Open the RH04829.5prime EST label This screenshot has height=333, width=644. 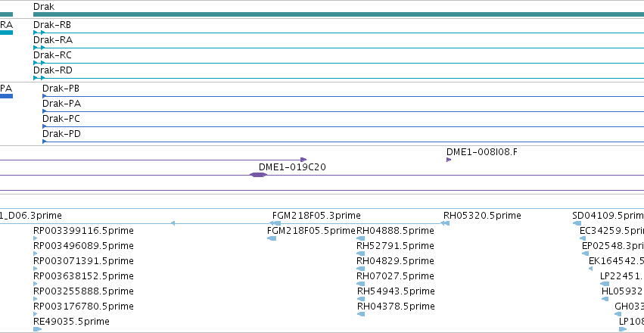pos(395,261)
